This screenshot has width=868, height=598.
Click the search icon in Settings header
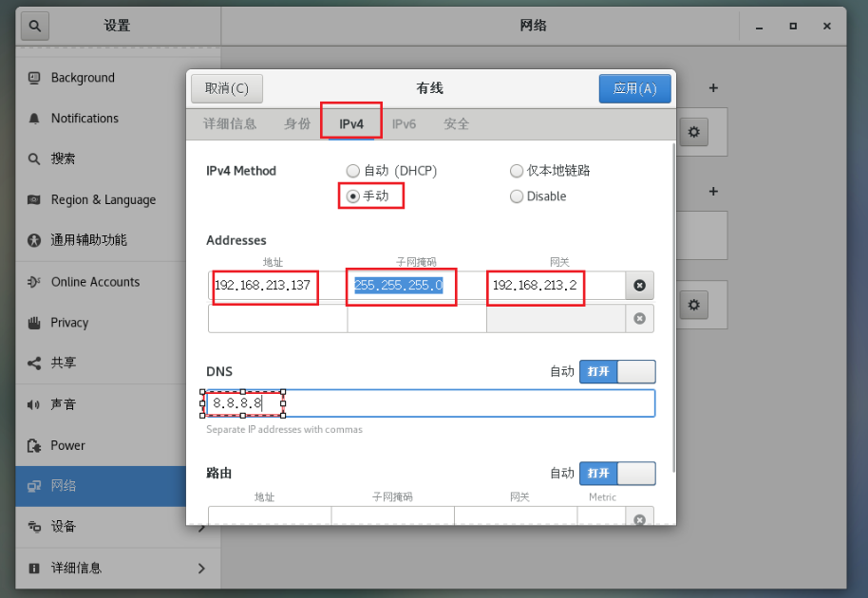(x=35, y=26)
